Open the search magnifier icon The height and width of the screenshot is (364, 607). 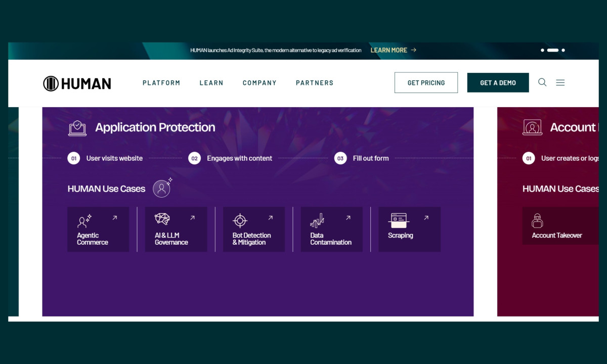pyautogui.click(x=542, y=82)
